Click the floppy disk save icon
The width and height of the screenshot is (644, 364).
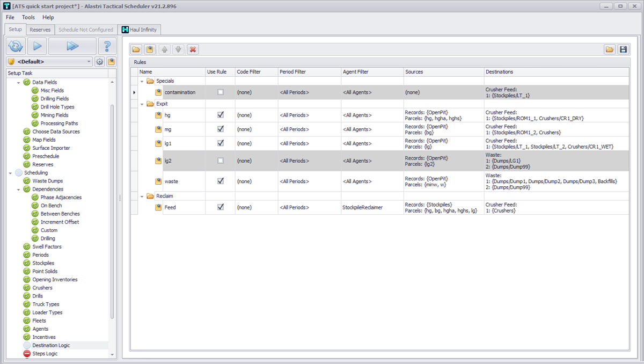[623, 49]
